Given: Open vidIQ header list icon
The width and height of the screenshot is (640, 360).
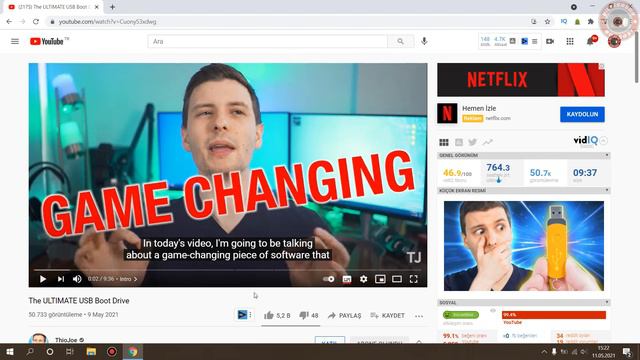Looking at the screenshot, I should 534,41.
